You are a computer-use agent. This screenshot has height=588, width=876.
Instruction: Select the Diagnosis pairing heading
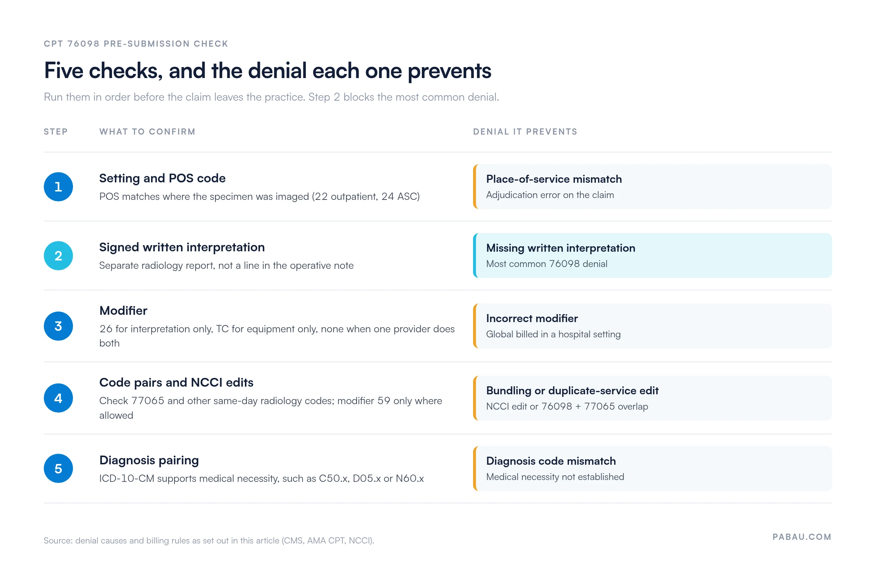(x=149, y=460)
